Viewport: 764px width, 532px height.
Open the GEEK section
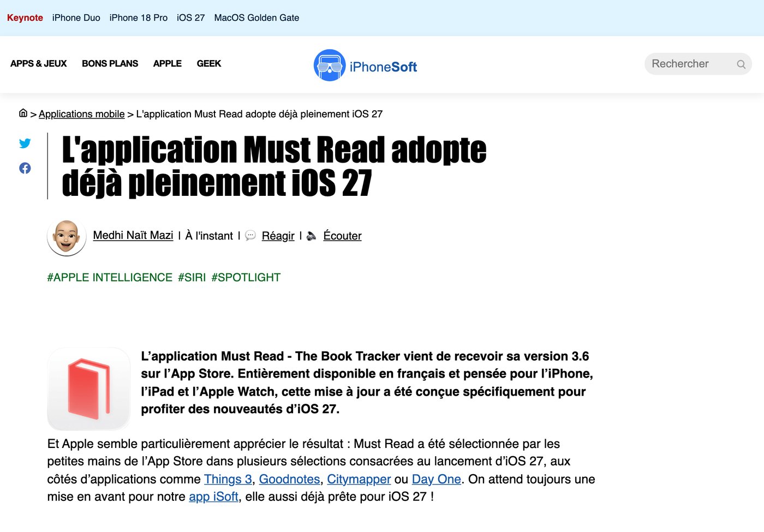point(209,64)
